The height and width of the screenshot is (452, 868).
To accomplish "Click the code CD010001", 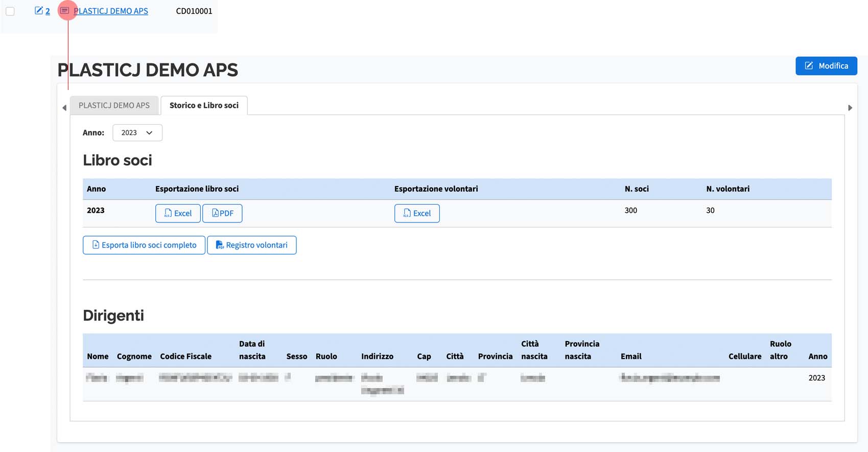I will (x=194, y=11).
